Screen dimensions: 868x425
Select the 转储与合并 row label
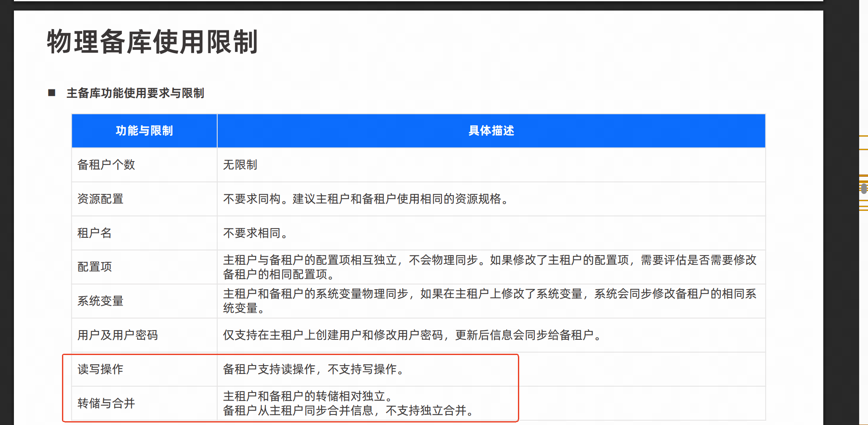pos(106,403)
